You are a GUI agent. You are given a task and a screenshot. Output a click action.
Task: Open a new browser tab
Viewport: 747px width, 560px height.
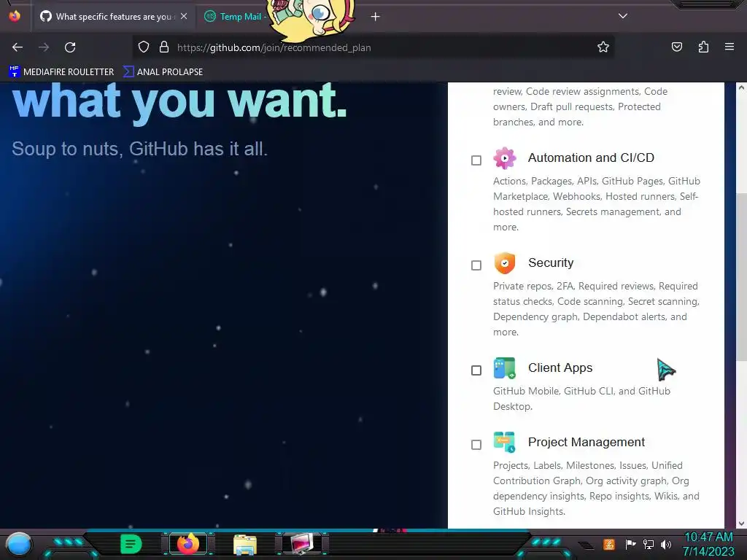[376, 17]
